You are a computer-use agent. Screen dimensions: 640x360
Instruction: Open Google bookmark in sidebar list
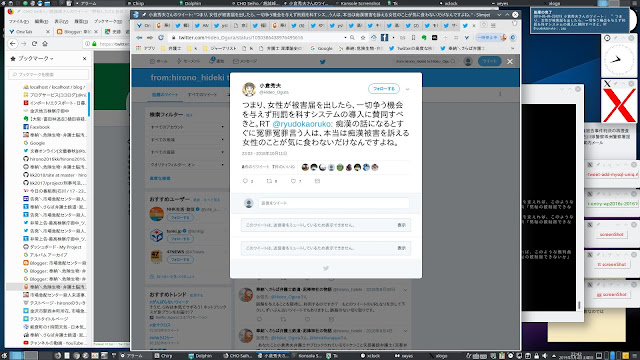(x=34, y=143)
